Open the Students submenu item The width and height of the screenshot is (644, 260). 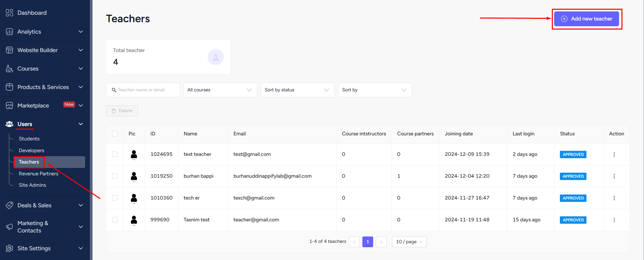tap(29, 139)
